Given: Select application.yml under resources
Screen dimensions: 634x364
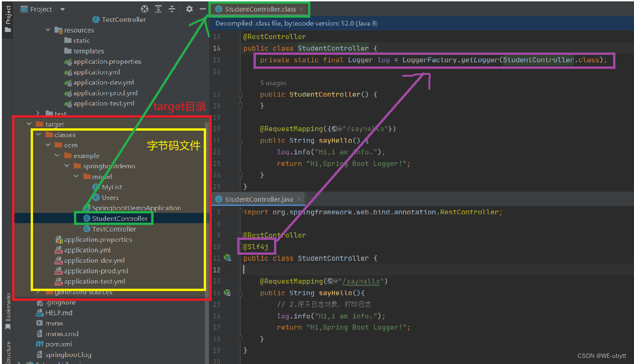Looking at the screenshot, I should pyautogui.click(x=92, y=72).
